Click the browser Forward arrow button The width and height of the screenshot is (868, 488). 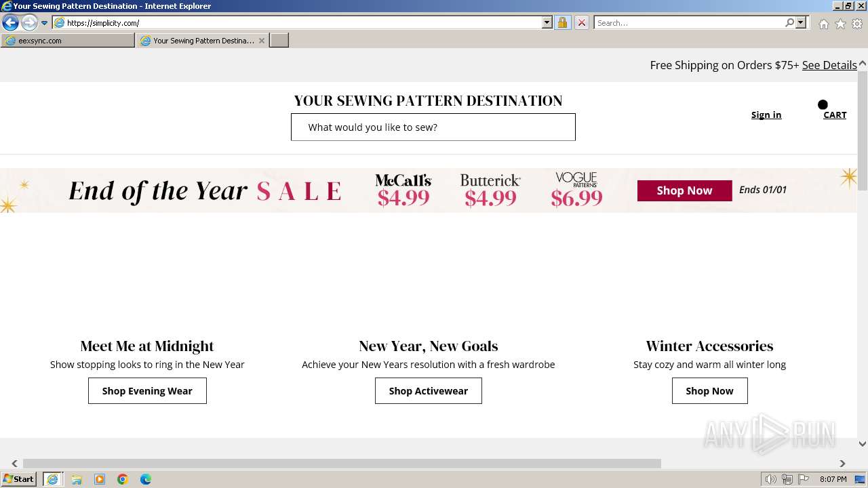[28, 23]
